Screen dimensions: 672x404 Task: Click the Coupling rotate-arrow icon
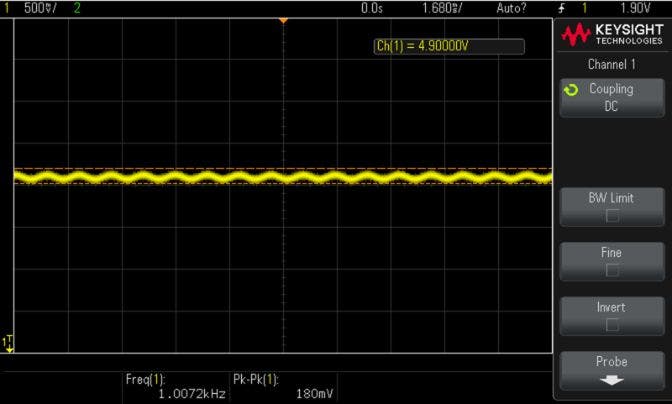coord(571,89)
